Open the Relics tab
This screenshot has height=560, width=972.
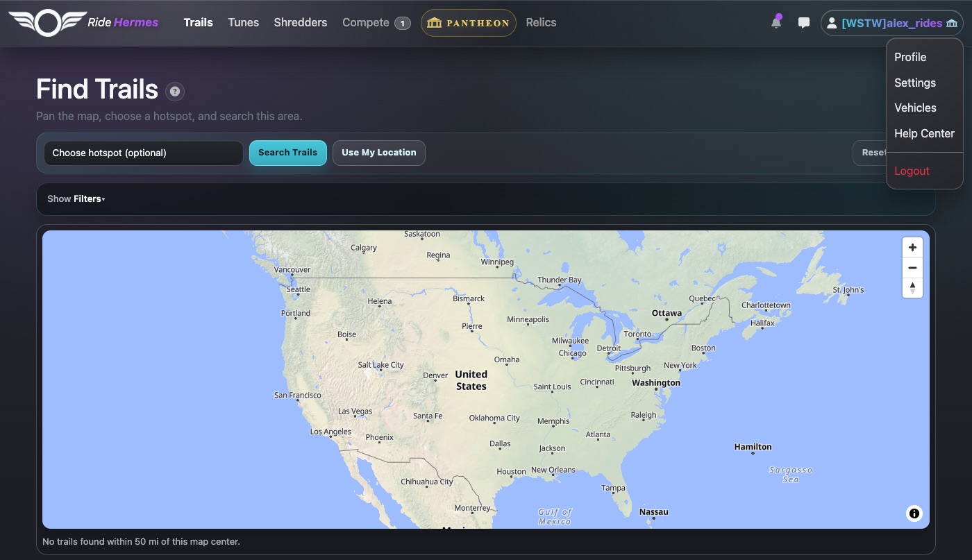[x=541, y=22]
